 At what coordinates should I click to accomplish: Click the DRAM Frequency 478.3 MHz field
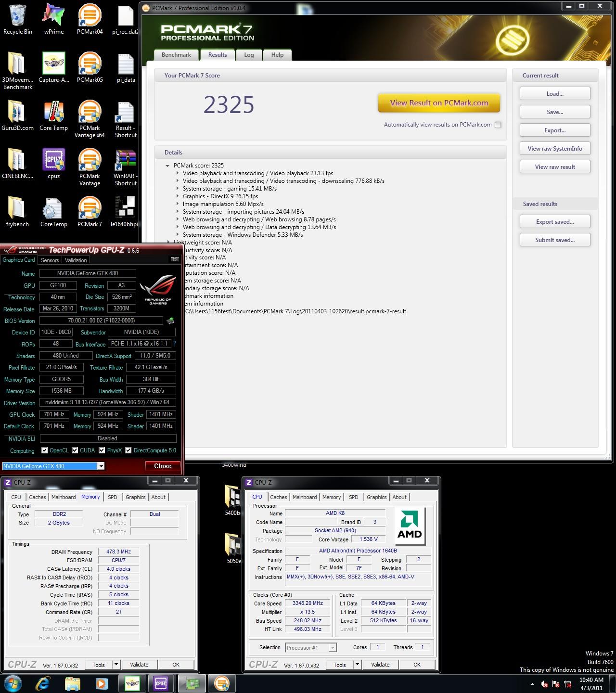click(x=118, y=552)
